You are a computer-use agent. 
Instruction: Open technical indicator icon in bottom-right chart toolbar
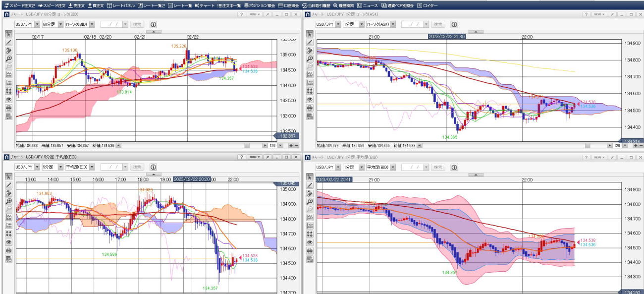(x=310, y=218)
